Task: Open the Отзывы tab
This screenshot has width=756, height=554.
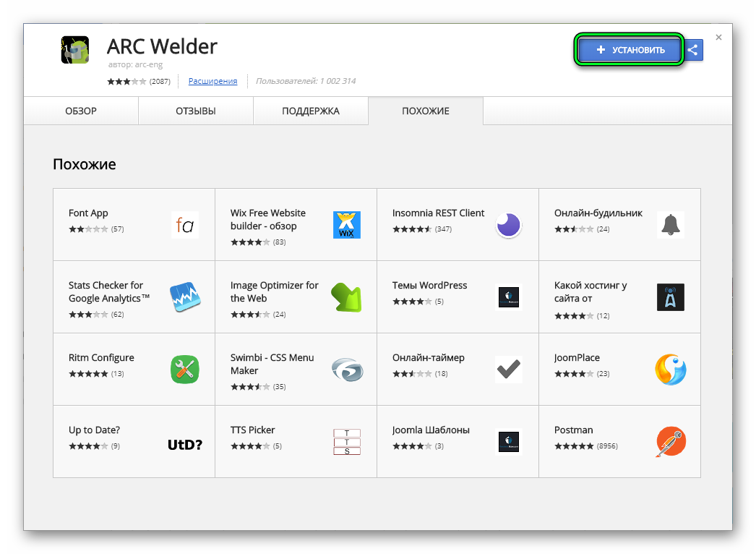Action: (x=196, y=111)
